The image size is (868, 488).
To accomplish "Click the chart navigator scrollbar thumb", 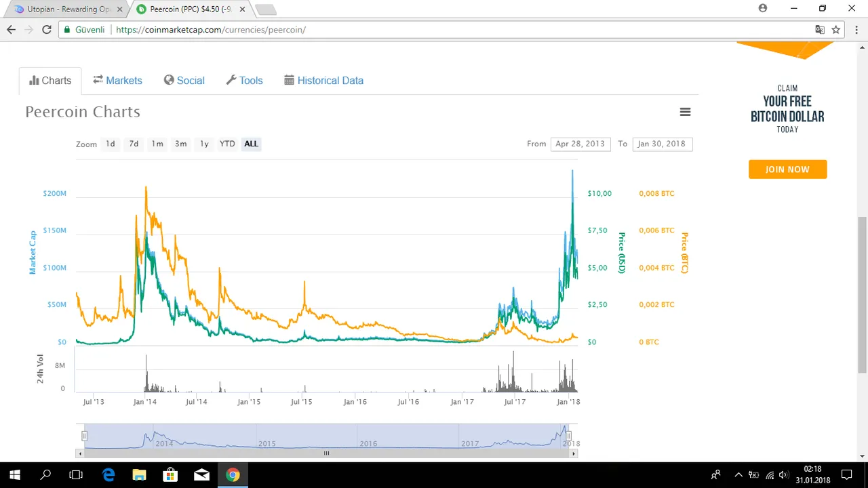I will coord(326,453).
